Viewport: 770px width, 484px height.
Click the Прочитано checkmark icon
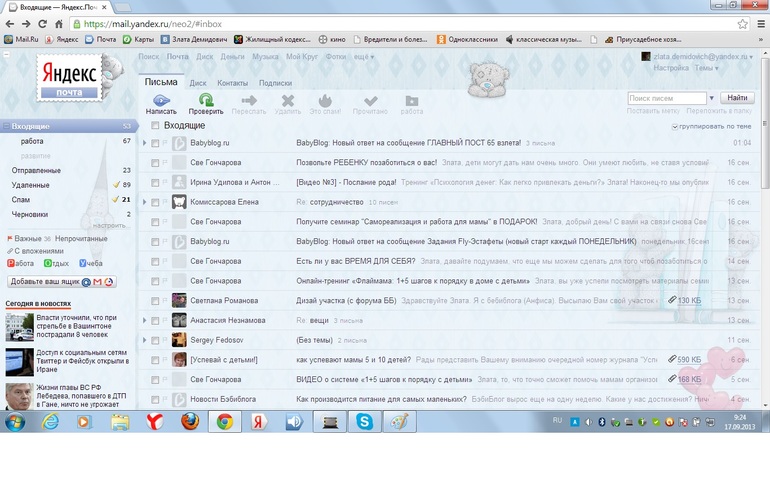pyautogui.click(x=369, y=100)
